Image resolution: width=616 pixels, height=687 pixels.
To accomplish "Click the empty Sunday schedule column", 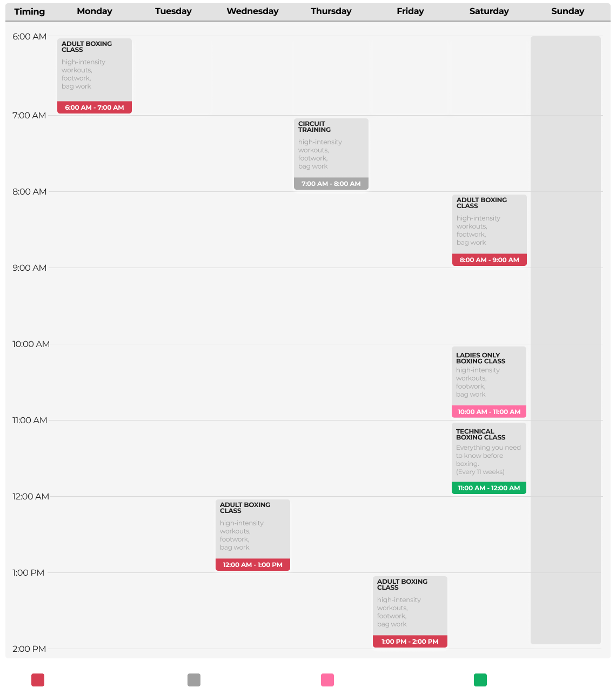I will pos(566,340).
